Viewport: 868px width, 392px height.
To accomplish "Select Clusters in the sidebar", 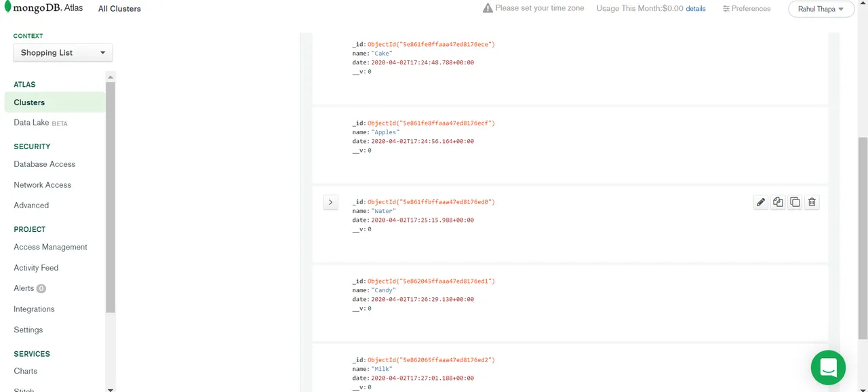I will [x=55, y=102].
